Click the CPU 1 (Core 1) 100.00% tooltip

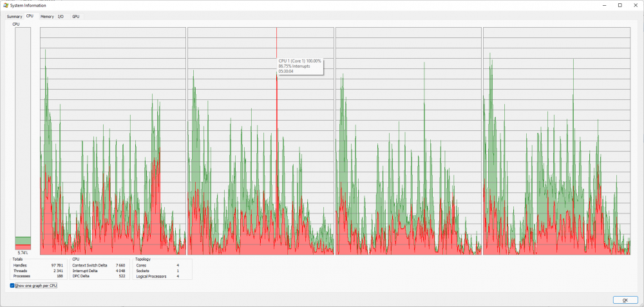[300, 66]
